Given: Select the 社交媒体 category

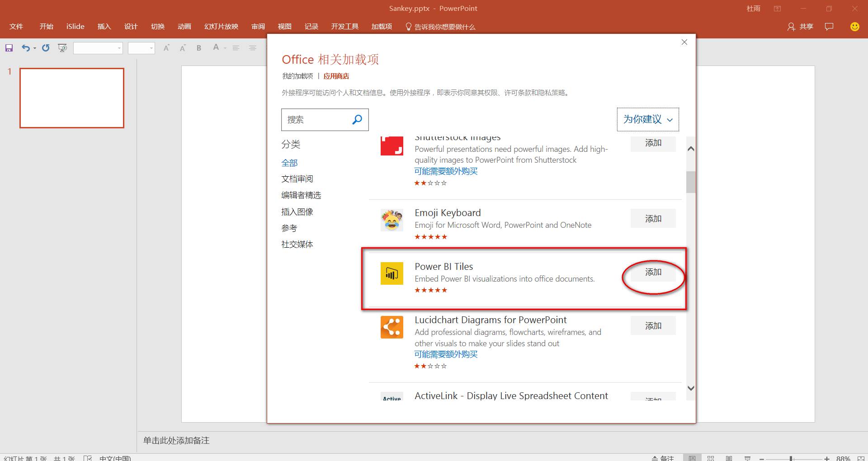Looking at the screenshot, I should pos(297,245).
